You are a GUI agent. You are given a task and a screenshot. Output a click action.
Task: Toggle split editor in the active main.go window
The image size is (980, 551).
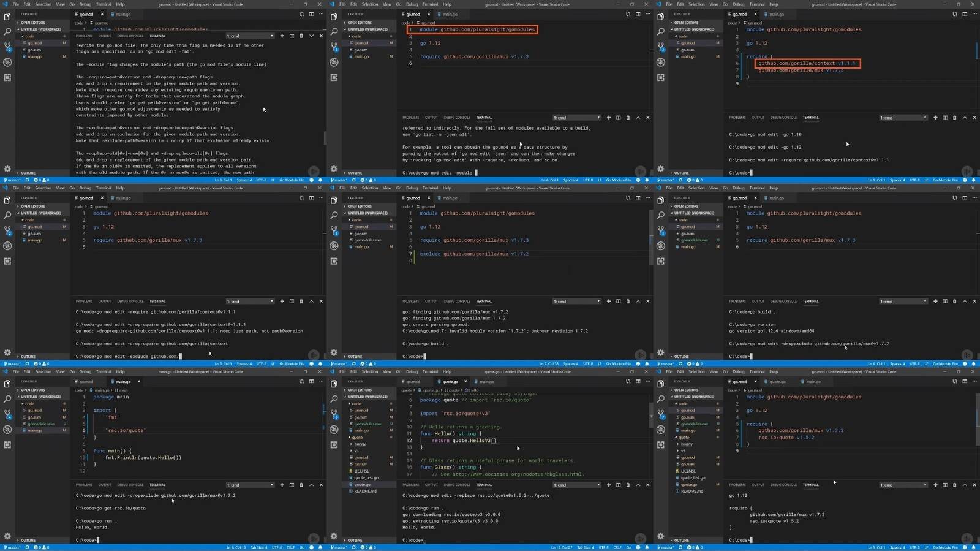click(x=311, y=381)
